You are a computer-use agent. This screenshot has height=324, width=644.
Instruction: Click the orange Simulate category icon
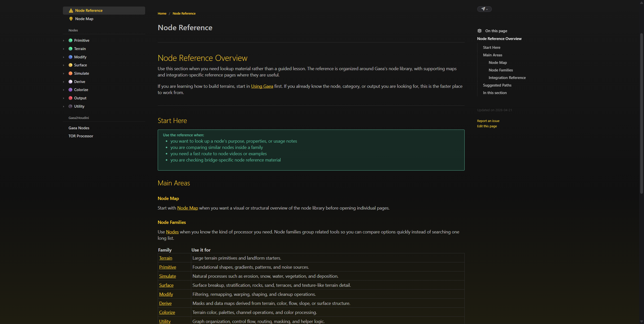pyautogui.click(x=70, y=73)
